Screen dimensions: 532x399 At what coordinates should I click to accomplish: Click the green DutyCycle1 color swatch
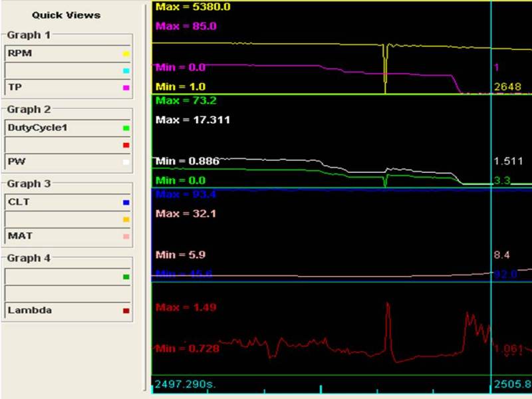tap(126, 128)
